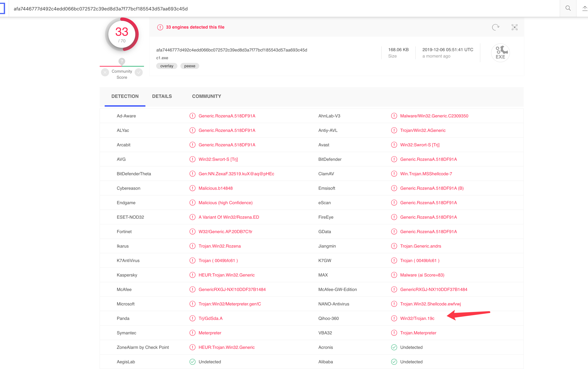Click the 33 / 70 detection score gauge
Viewport: 588px width, 369px height.
click(x=122, y=34)
